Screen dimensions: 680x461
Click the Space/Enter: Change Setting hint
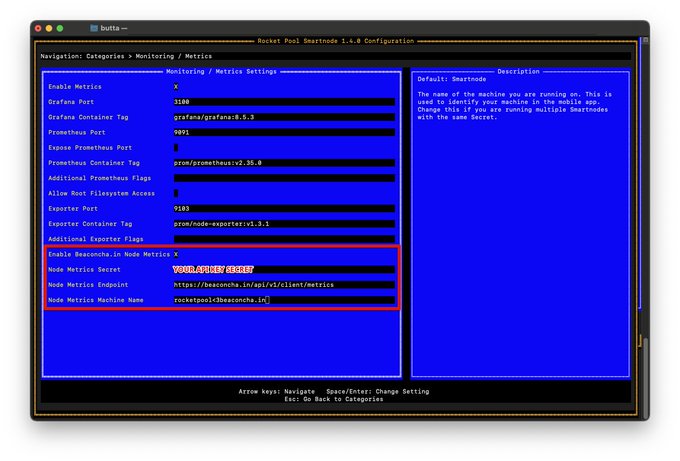(378, 392)
